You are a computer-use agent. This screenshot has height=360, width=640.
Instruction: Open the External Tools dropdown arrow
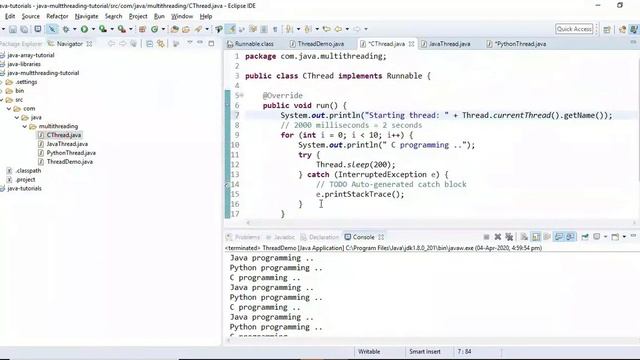(x=131, y=29)
